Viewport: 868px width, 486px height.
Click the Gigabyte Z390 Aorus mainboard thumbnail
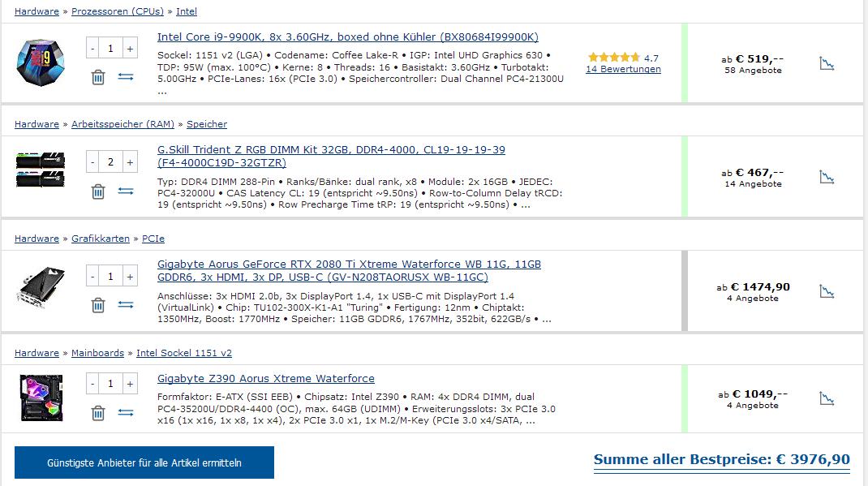pyautogui.click(x=41, y=398)
